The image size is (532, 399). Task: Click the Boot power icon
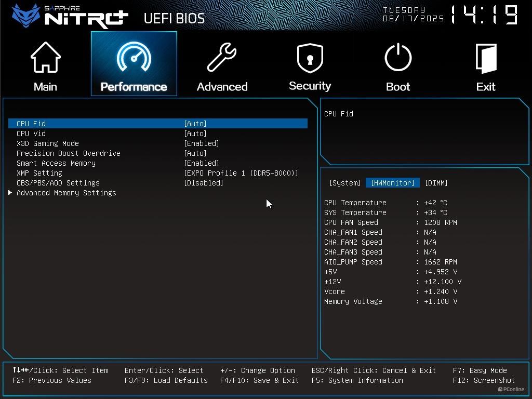[398, 57]
